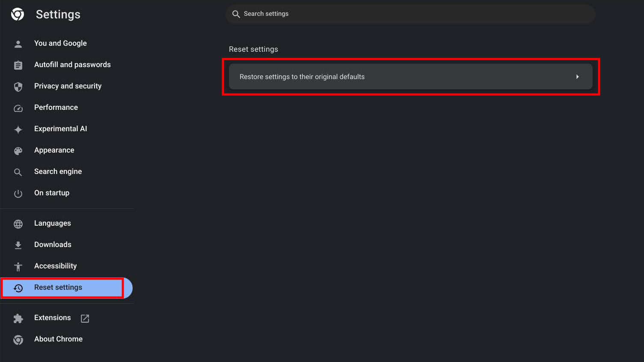Viewport: 644px width, 362px height.
Task: Click the Performance speedometer icon
Action: tap(18, 108)
